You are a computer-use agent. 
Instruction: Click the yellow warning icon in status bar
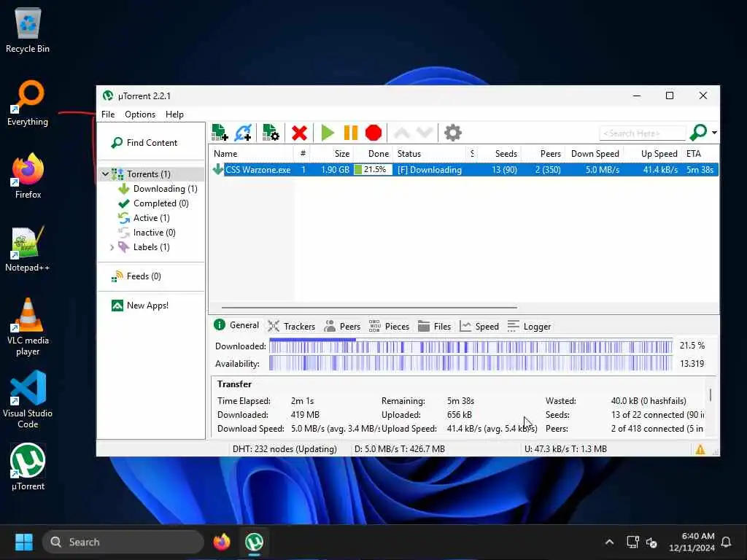coord(700,449)
